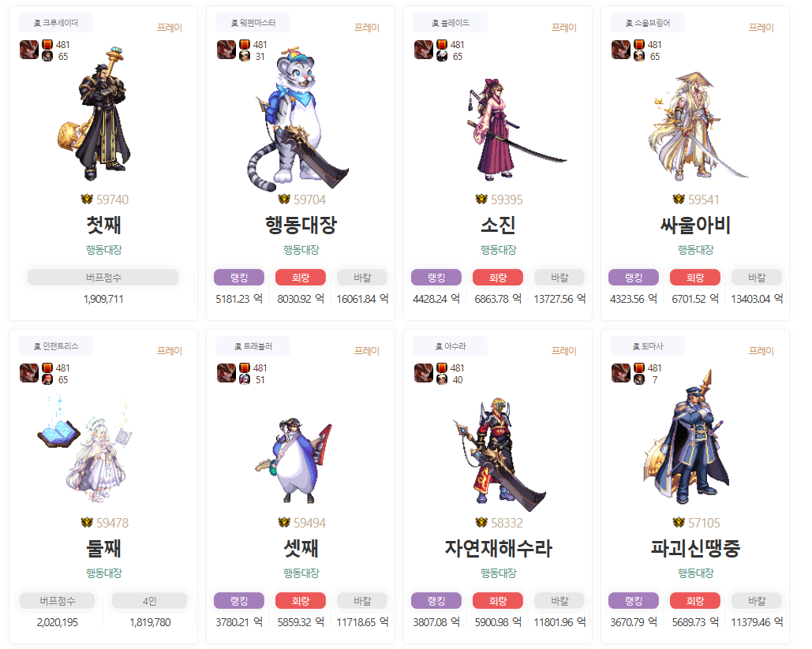Viewport: 812px width, 649px height.
Task: Click the guild emblem icon on 인챈트리스 card
Action: pyautogui.click(x=29, y=373)
